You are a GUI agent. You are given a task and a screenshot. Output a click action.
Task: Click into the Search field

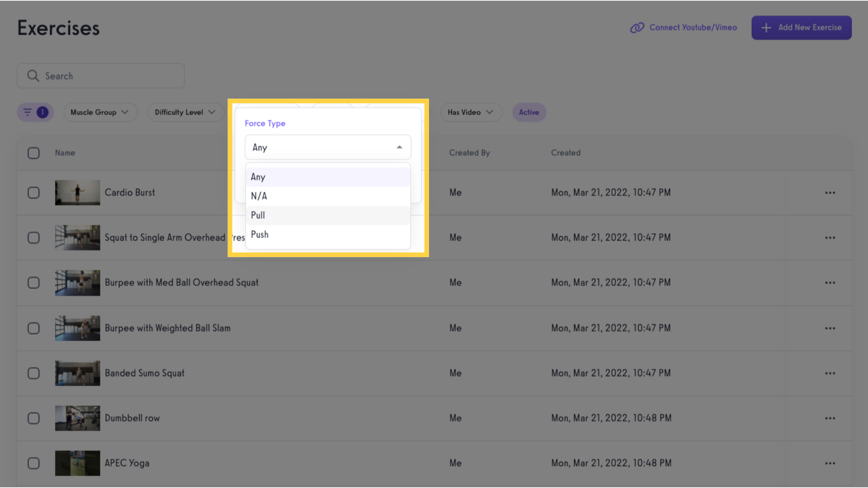point(101,76)
